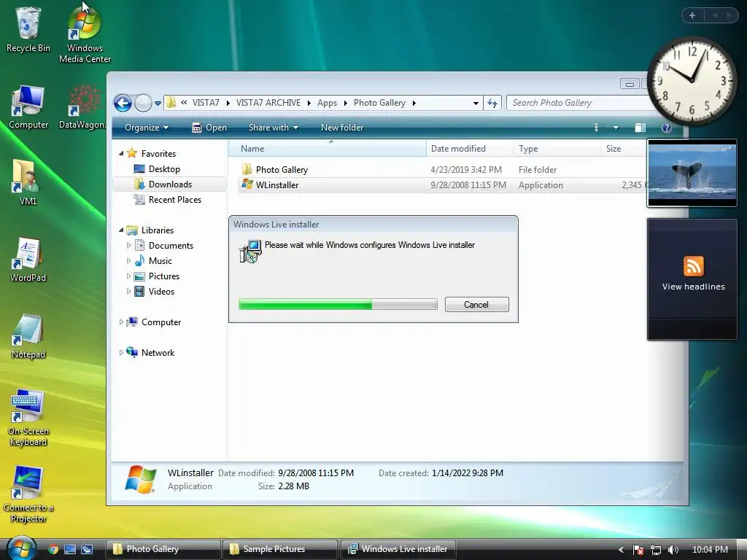Select the On-Screen Keyboard desktop shortcut
Viewport: 747px width, 560px height.
point(28,418)
